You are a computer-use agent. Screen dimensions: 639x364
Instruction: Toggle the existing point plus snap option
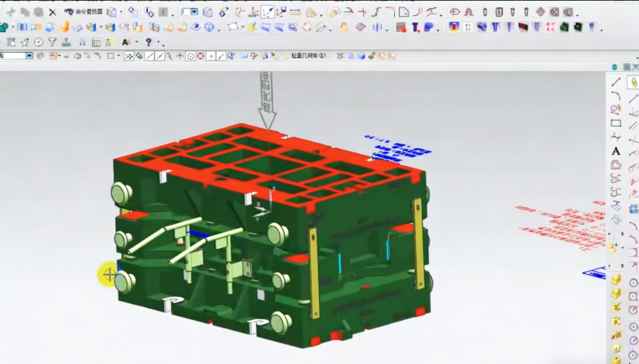211,56
